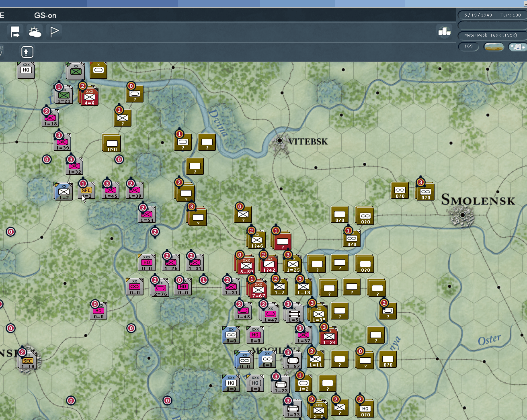Select the red XXX counter labeled 4=X
This screenshot has height=420, width=527.
click(x=89, y=96)
